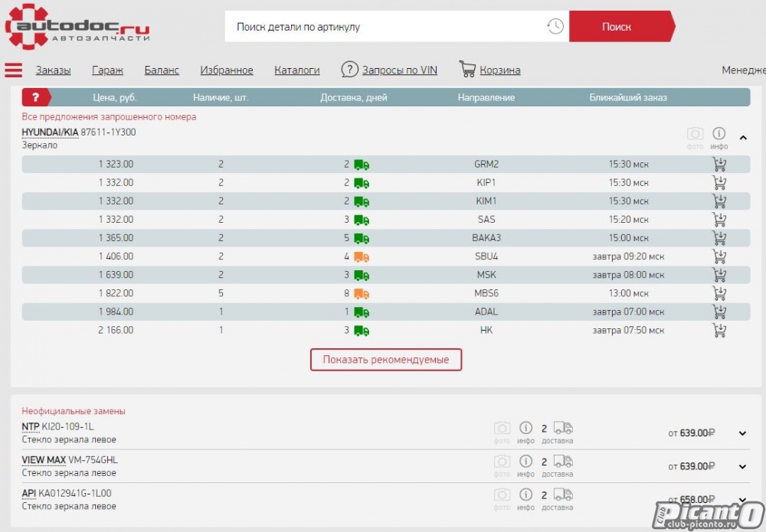Open the Заказы menu item
Image resolution: width=766 pixels, height=532 pixels.
point(54,70)
